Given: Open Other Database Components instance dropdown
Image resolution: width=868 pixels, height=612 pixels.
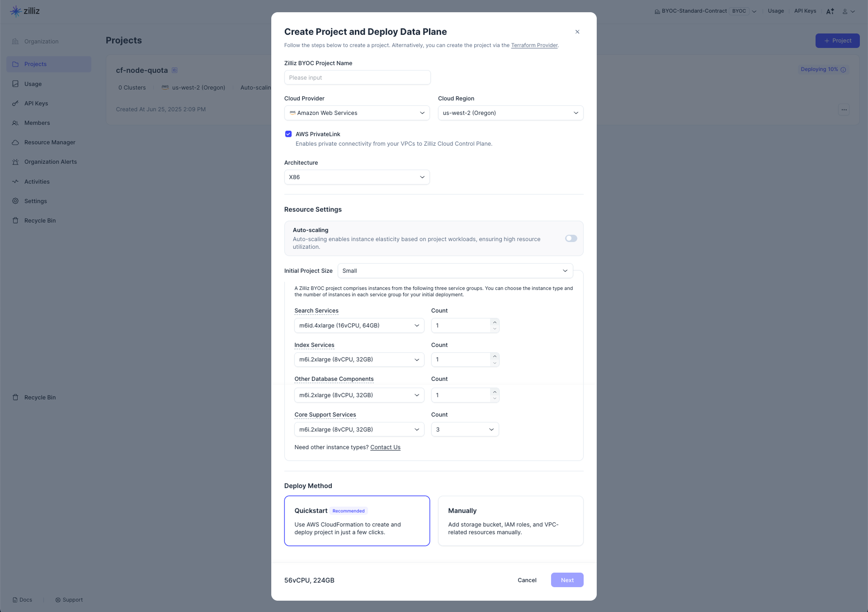Looking at the screenshot, I should (x=359, y=395).
